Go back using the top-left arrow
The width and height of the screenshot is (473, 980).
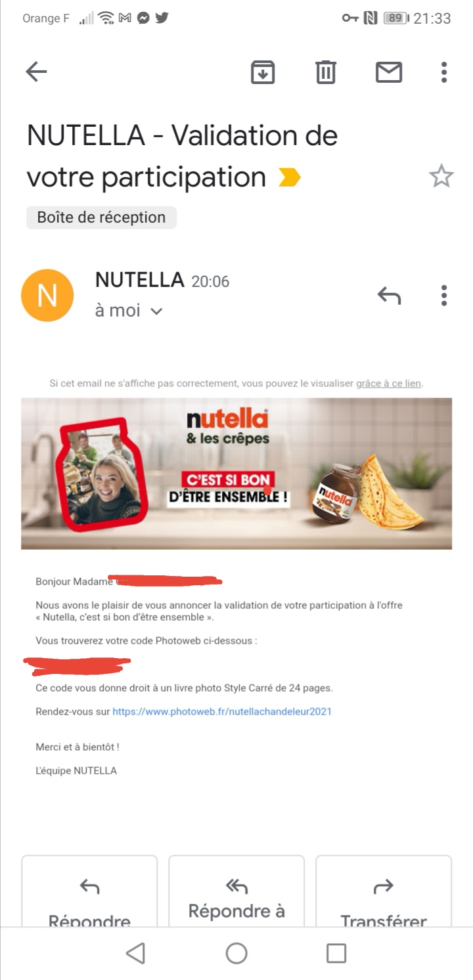(36, 72)
